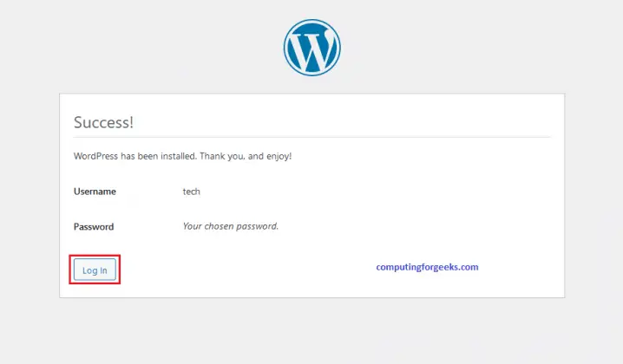Image resolution: width=623 pixels, height=364 pixels.
Task: Click the Password label
Action: tap(94, 227)
